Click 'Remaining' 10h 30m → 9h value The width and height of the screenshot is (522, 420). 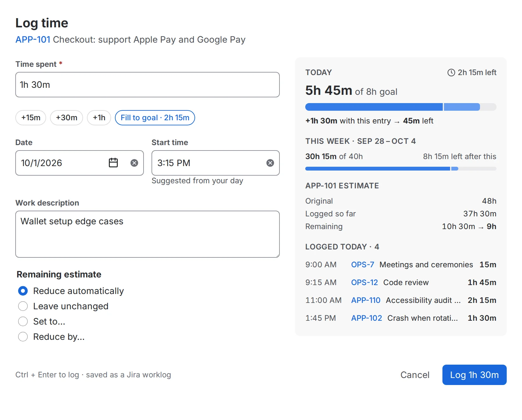coord(469,227)
